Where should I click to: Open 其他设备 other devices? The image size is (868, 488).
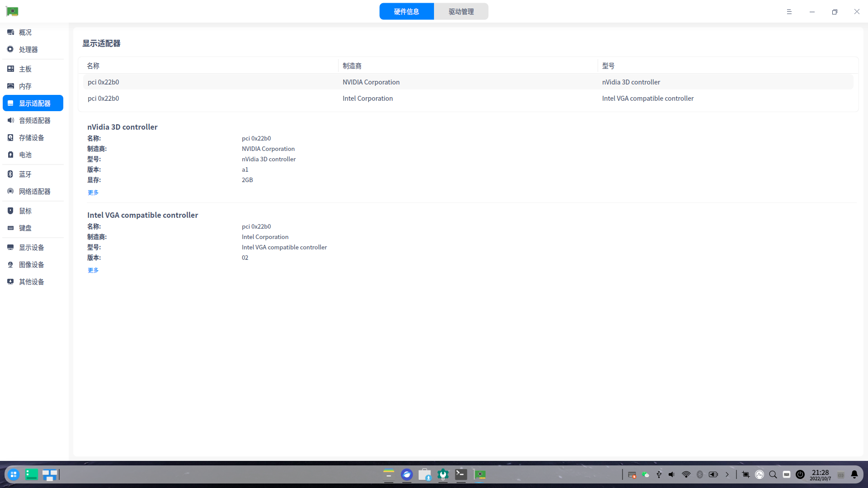tap(33, 282)
